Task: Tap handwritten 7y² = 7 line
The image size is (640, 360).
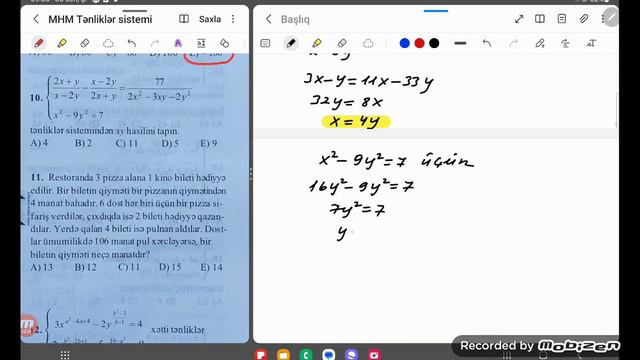Action: coord(357,210)
